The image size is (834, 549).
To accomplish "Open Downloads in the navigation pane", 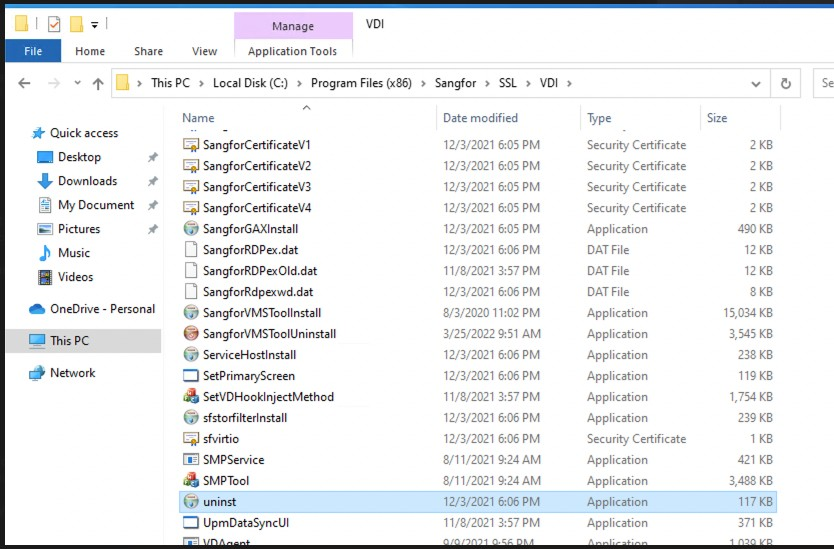I will coord(87,181).
